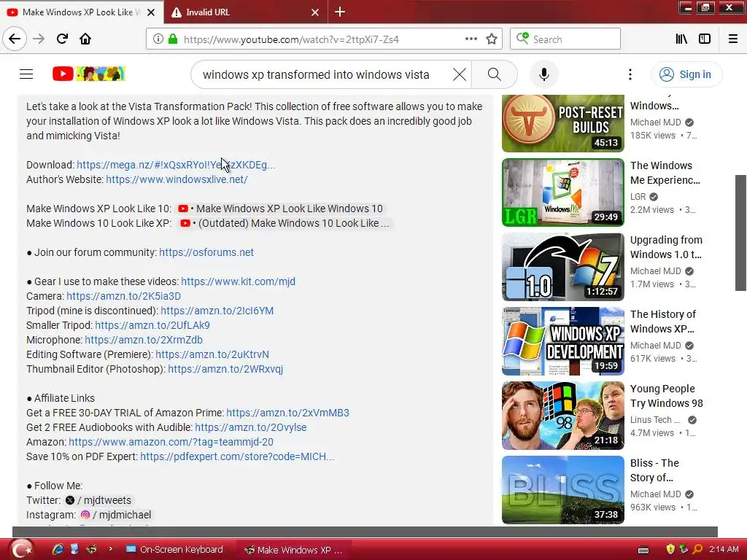Open the Twitter mjdtweets link
Screen dimensions: 747x560
point(98,500)
